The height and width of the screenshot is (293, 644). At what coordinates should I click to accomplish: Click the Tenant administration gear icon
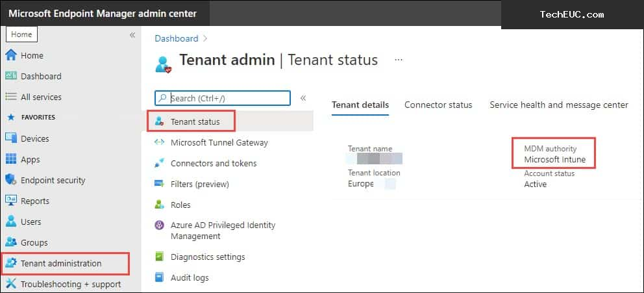click(11, 263)
